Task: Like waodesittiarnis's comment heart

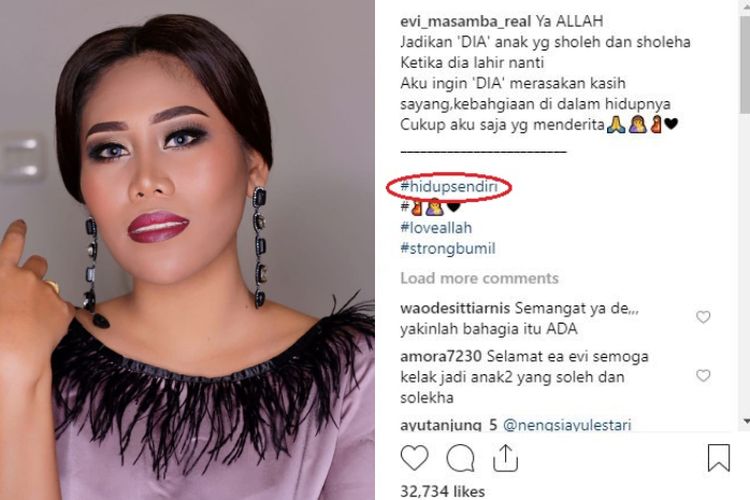Action: (x=703, y=317)
